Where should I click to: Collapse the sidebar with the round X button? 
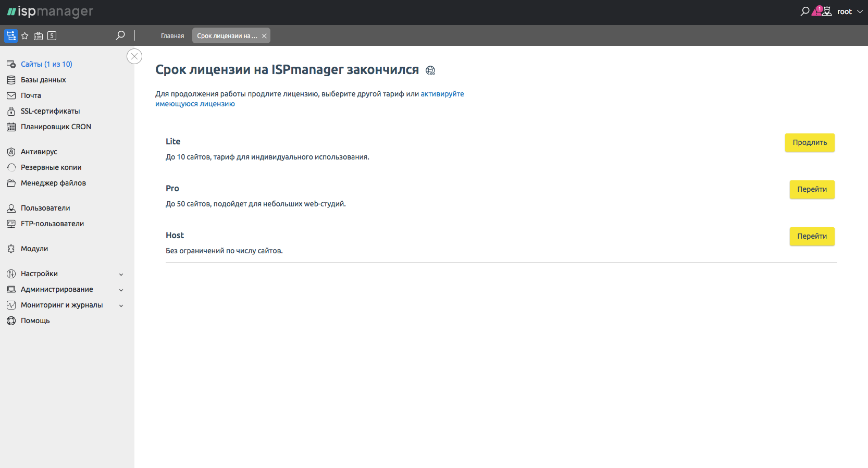click(x=134, y=56)
